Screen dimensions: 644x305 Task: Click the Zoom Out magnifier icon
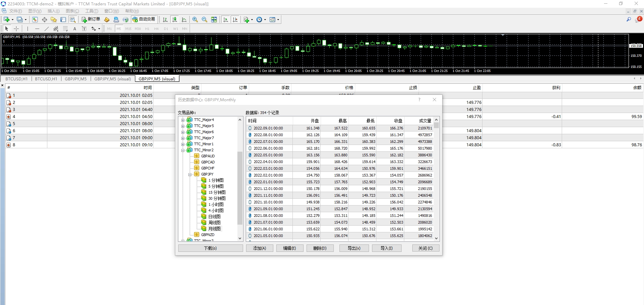(x=204, y=20)
